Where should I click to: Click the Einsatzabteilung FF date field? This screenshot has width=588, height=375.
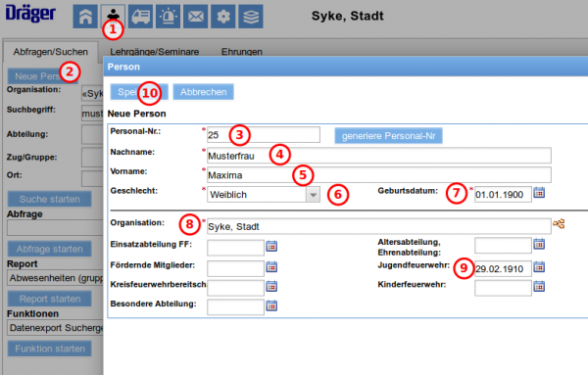pyautogui.click(x=235, y=248)
